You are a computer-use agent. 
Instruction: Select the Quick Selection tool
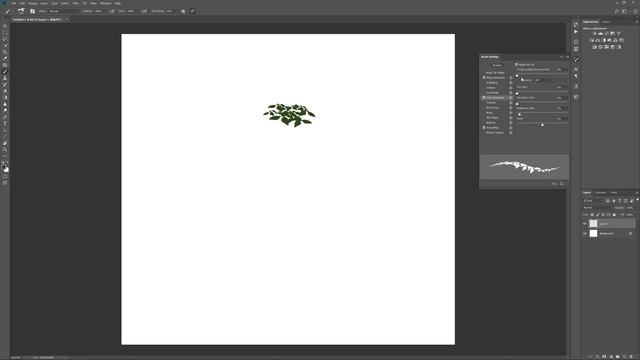tap(5, 45)
